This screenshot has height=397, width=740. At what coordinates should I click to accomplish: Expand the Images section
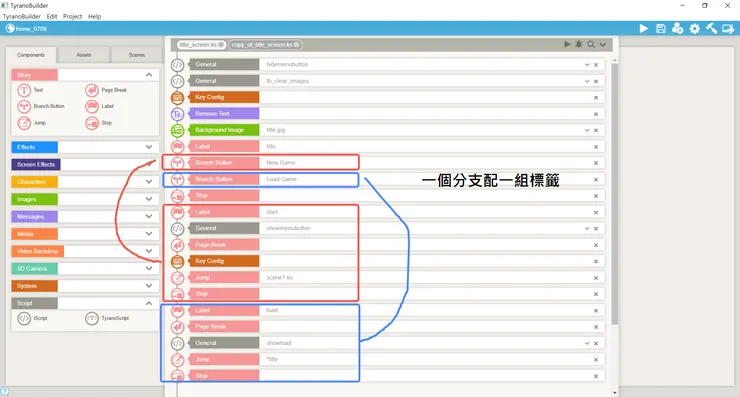click(x=149, y=199)
